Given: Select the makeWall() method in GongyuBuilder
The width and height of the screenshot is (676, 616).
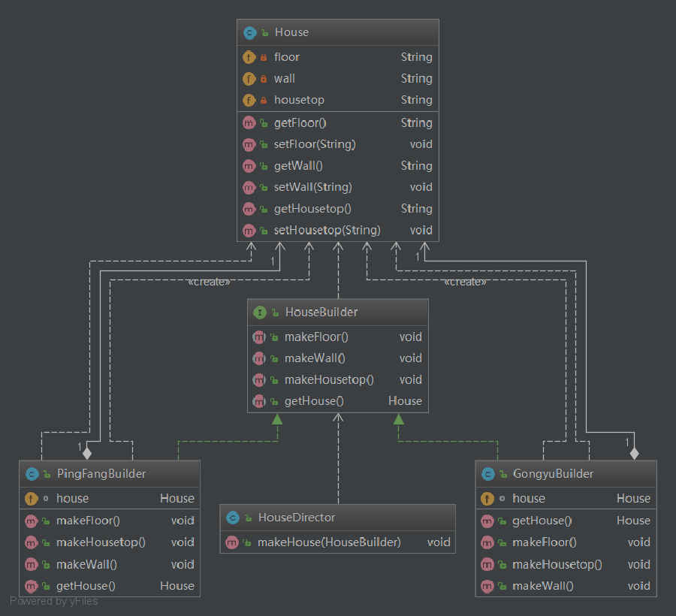Looking at the screenshot, I should [x=542, y=586].
